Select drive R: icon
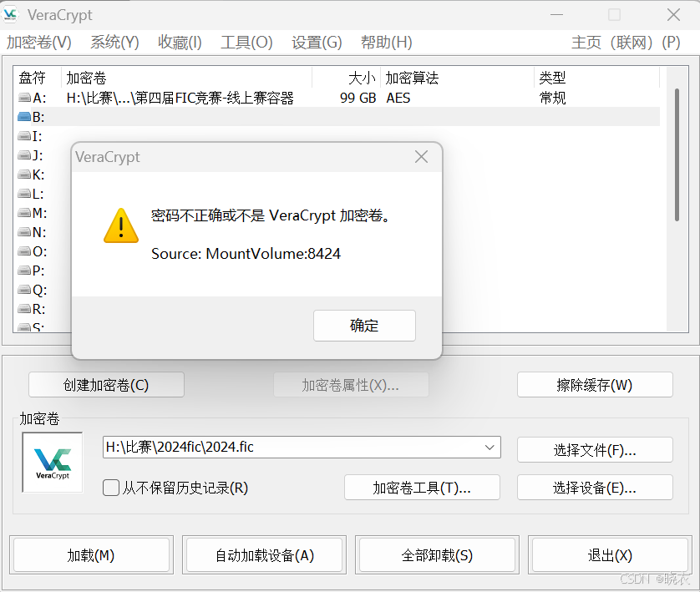Screen dimensions: 700x592 coord(24,309)
